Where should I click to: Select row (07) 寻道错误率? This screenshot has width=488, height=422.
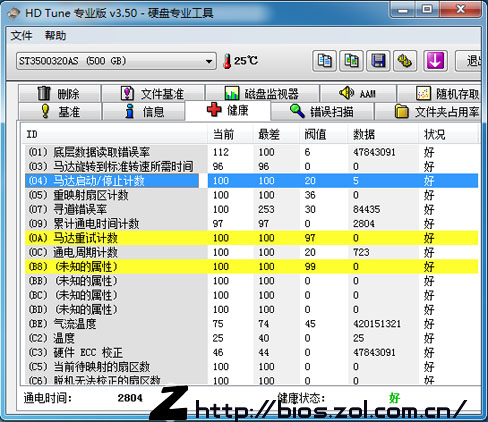[x=251, y=209]
